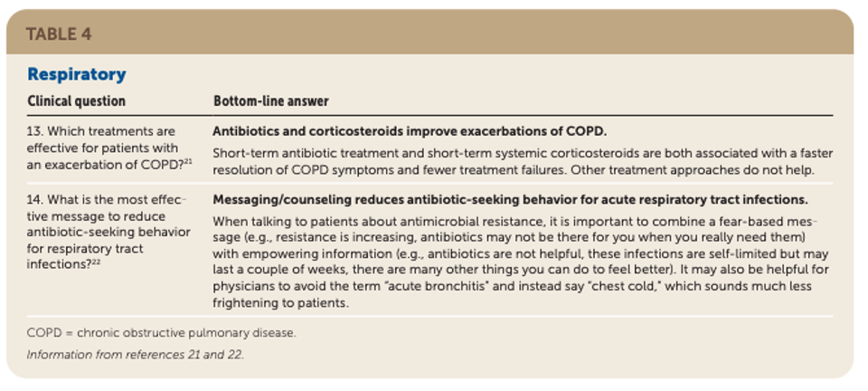Click the paragraph about fear-based message

point(521,262)
